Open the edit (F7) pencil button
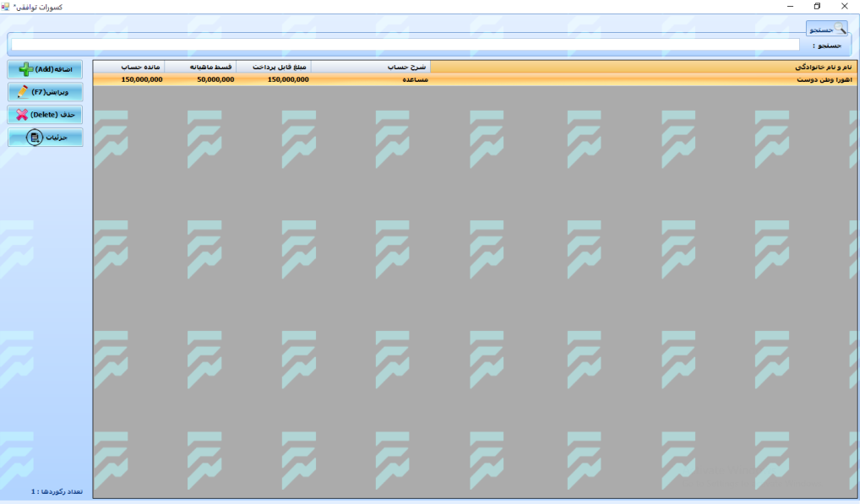 tap(46, 92)
